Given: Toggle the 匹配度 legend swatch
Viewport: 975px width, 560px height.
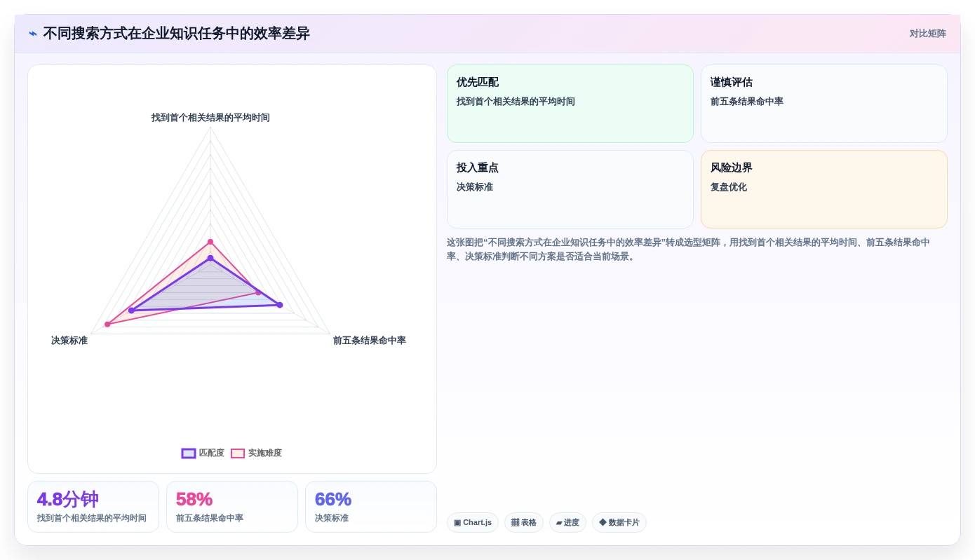Looking at the screenshot, I should pyautogui.click(x=189, y=453).
